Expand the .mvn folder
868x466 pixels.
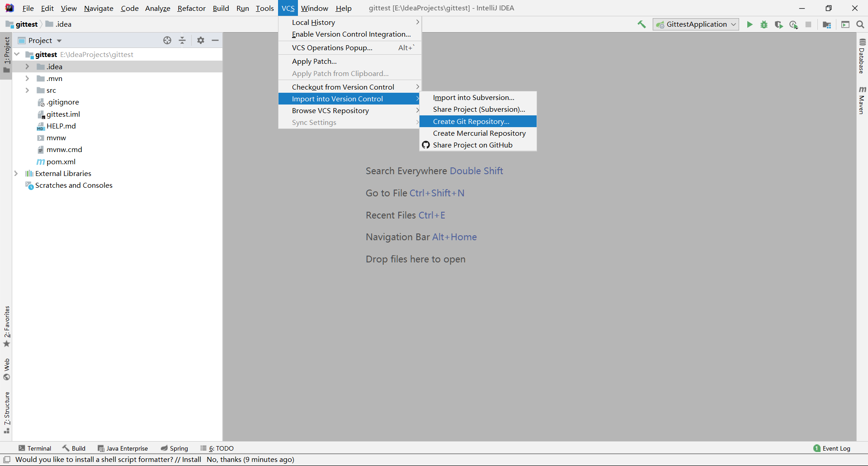(x=27, y=78)
